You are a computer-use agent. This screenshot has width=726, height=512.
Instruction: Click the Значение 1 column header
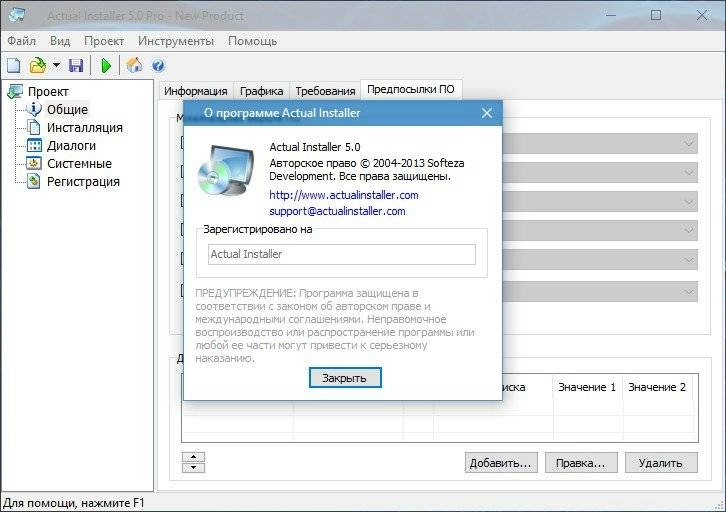[587, 387]
